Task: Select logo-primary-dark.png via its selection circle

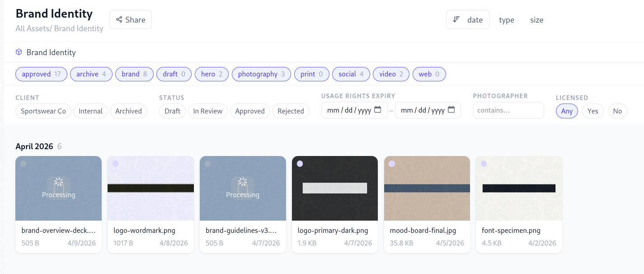Action: point(300,164)
